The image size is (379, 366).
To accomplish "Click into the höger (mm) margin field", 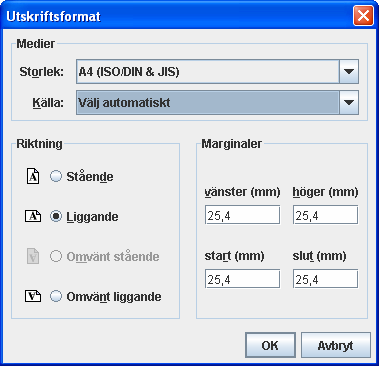I will (325, 215).
